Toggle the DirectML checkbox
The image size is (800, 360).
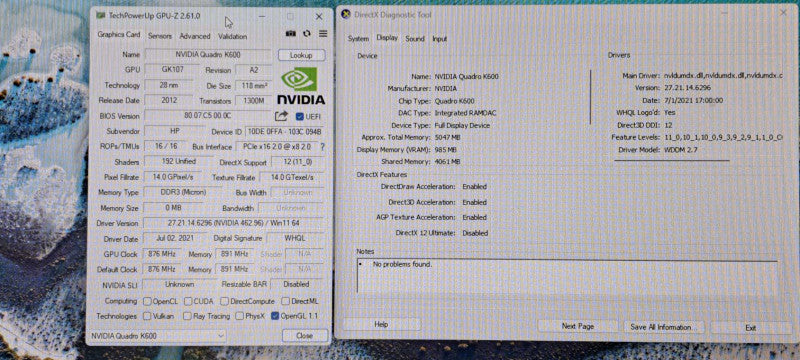[x=286, y=301]
